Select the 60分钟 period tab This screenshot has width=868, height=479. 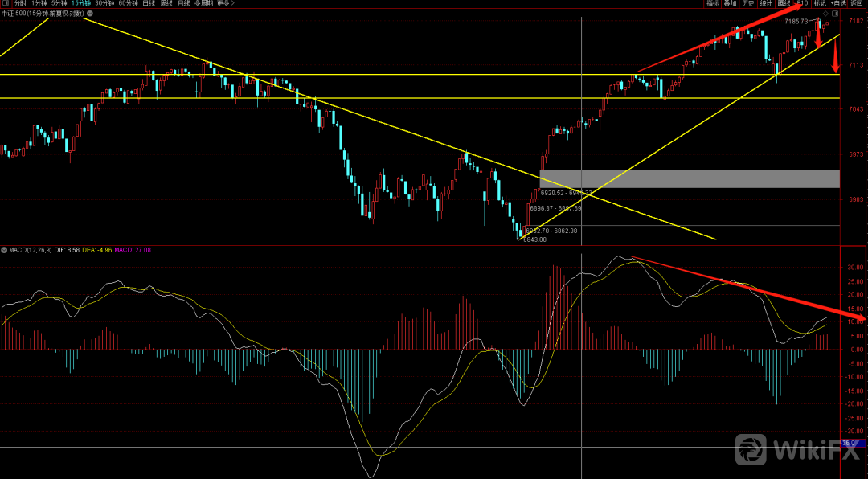(x=127, y=4)
